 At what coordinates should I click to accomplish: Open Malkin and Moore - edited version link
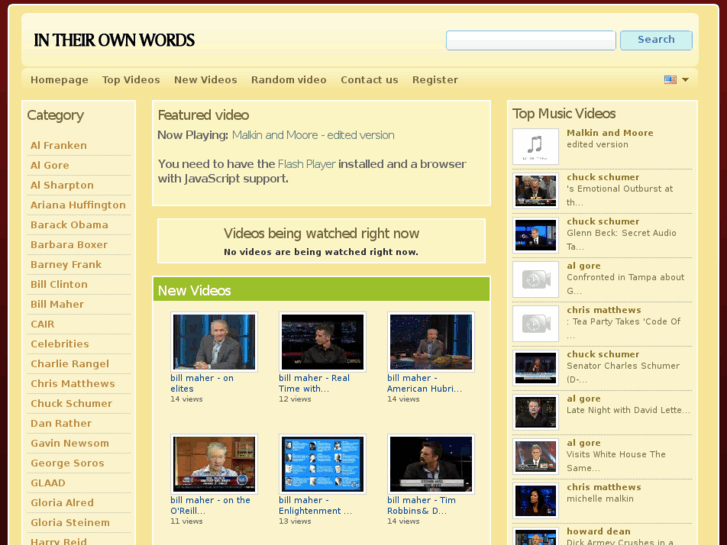click(x=313, y=135)
